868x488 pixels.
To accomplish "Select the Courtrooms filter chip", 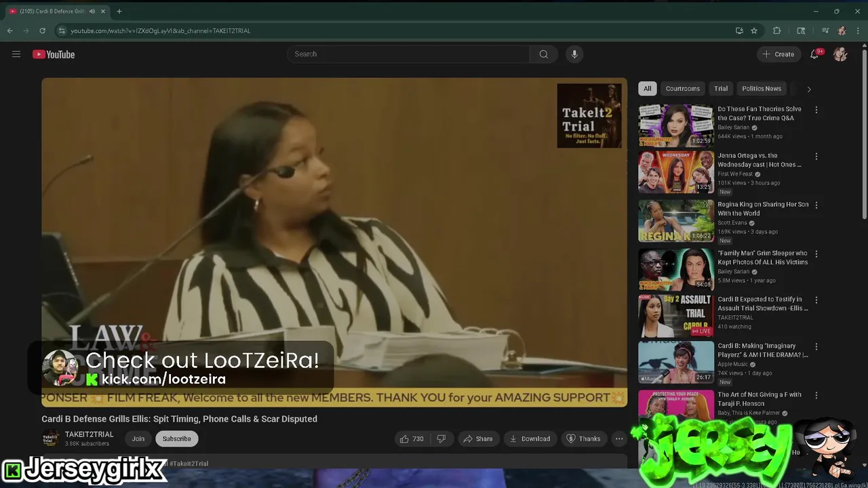I will pyautogui.click(x=682, y=89).
